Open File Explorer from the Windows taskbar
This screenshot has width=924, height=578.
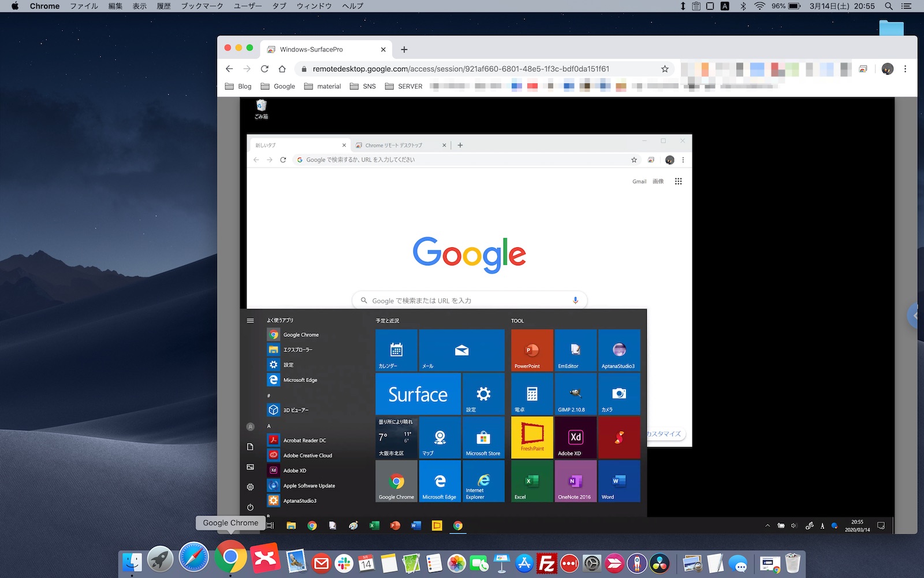(291, 525)
